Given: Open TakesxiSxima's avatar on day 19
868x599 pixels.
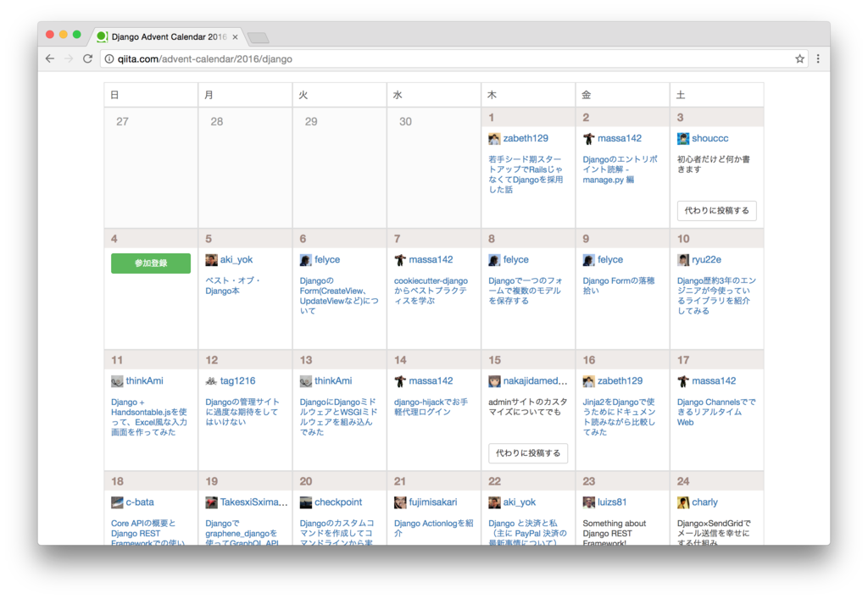Looking at the screenshot, I should pyautogui.click(x=211, y=502).
